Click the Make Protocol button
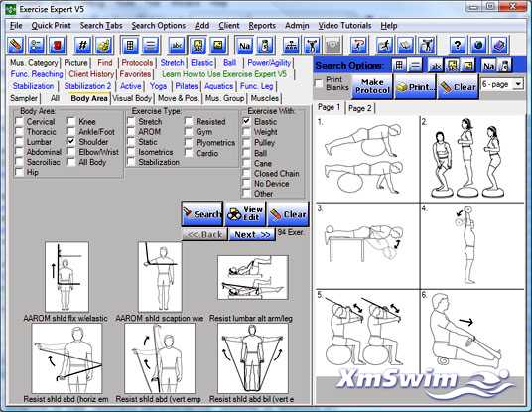The image size is (532, 412). pos(372,86)
